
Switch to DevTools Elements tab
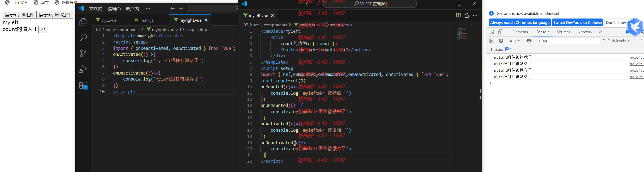pos(520,32)
